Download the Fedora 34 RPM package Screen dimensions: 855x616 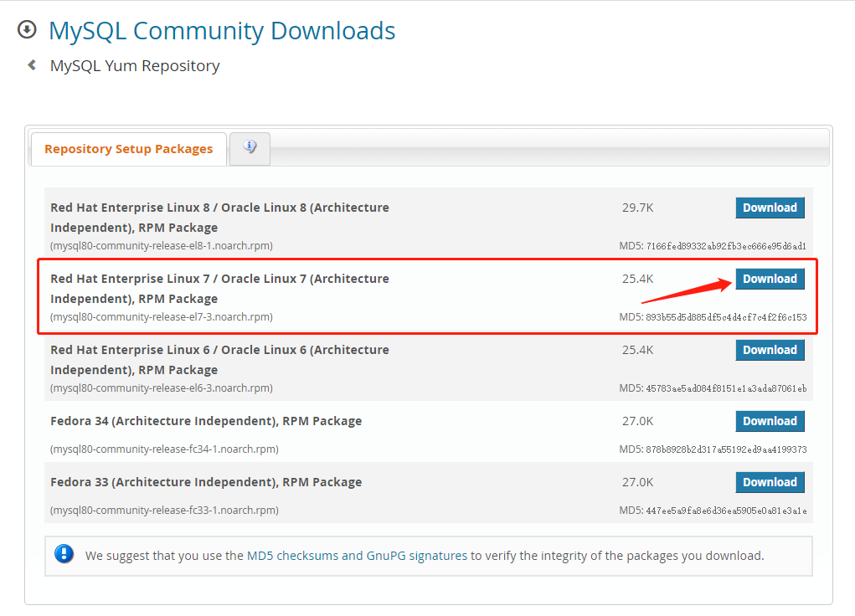click(770, 421)
